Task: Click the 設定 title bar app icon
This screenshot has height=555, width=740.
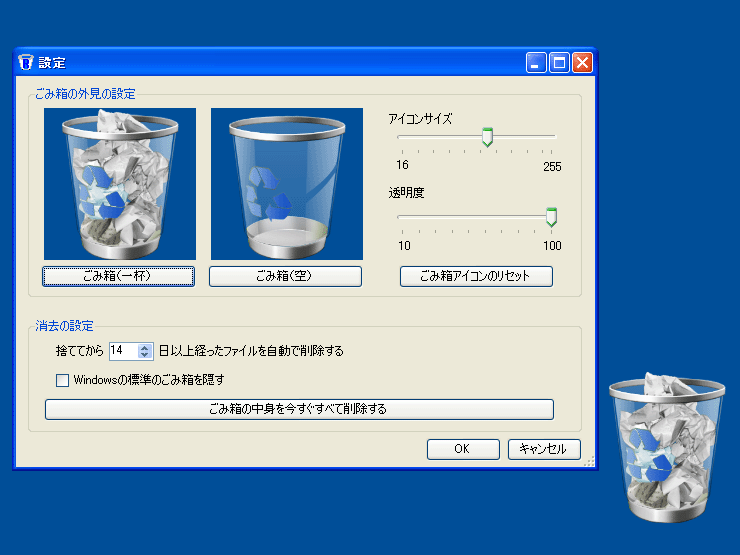Action: click(x=26, y=62)
